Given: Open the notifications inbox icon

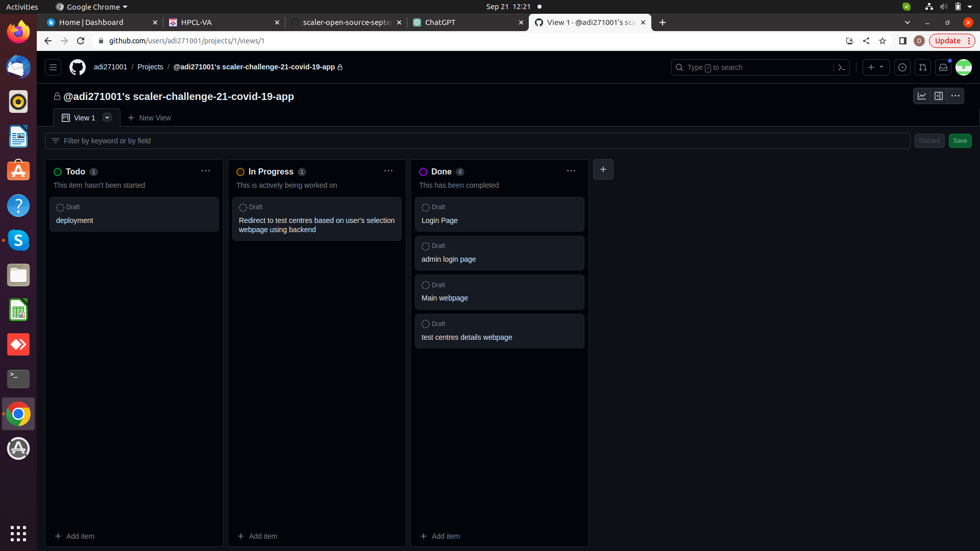Looking at the screenshot, I should click(x=943, y=67).
